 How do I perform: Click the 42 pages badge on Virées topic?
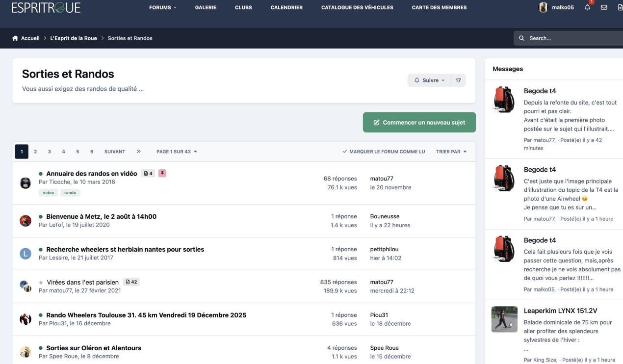[x=131, y=282]
